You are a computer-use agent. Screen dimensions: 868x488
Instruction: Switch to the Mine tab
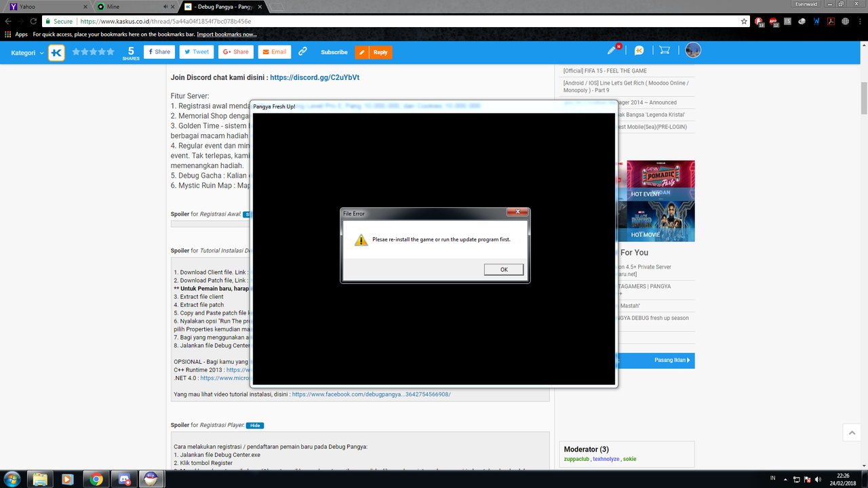134,7
